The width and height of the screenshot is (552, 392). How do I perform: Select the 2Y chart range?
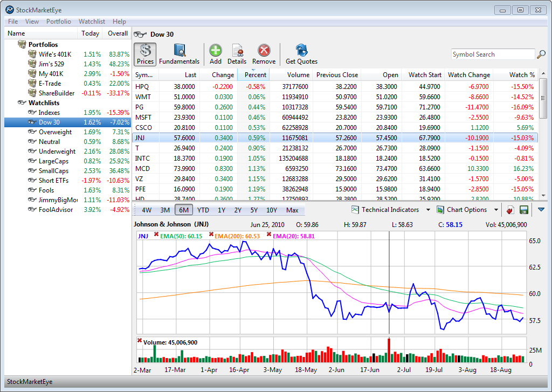point(238,210)
